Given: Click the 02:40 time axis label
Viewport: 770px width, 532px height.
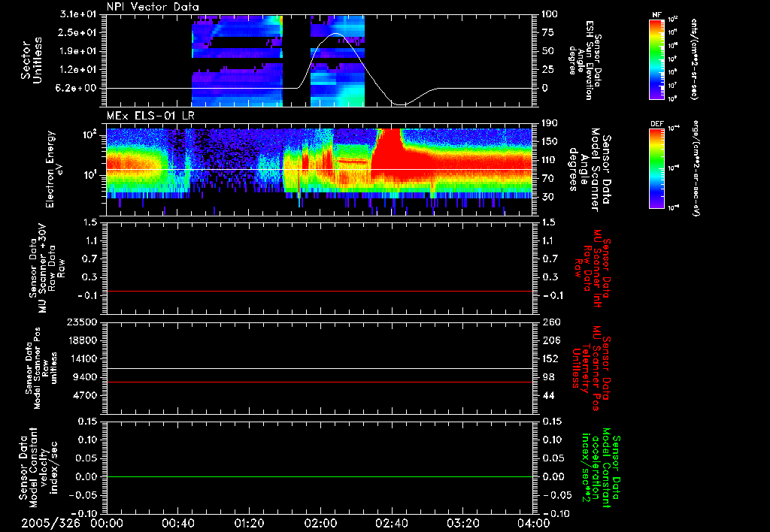Looking at the screenshot, I should coord(391,523).
